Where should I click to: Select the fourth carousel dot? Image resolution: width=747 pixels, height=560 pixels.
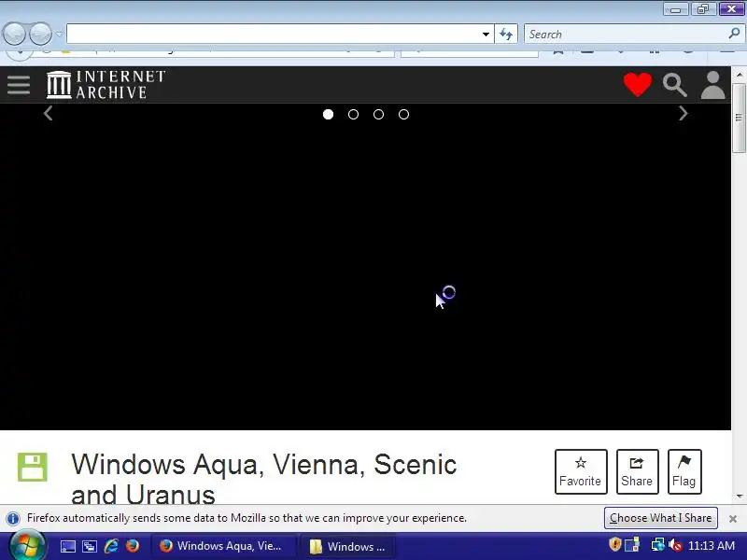tap(403, 114)
